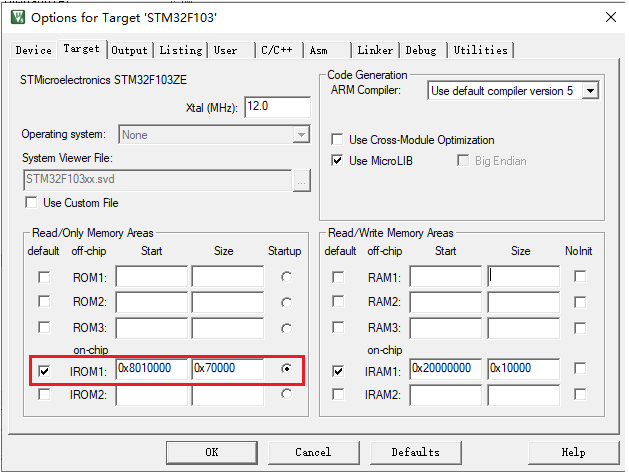Click the Defaults button
Image resolution: width=629 pixels, height=474 pixels.
pos(416,453)
